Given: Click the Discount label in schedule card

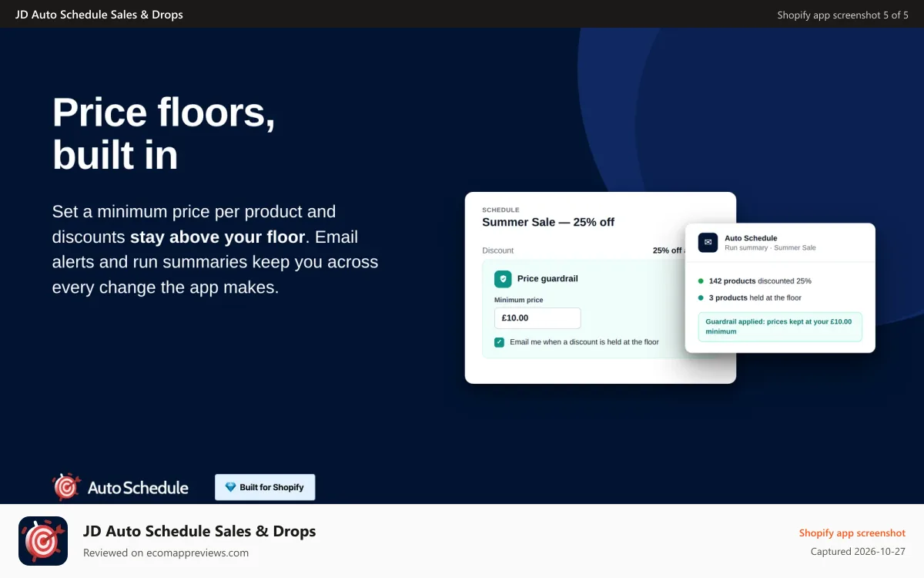Looking at the screenshot, I should tap(497, 250).
